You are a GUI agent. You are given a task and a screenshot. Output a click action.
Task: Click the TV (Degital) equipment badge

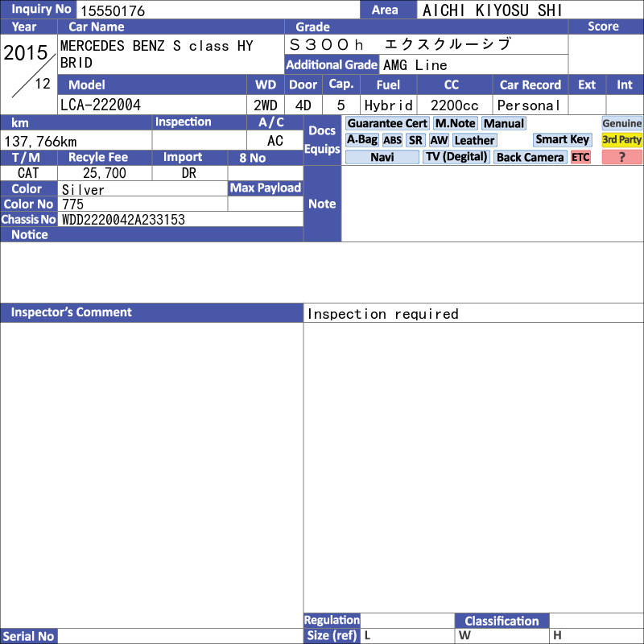[456, 157]
